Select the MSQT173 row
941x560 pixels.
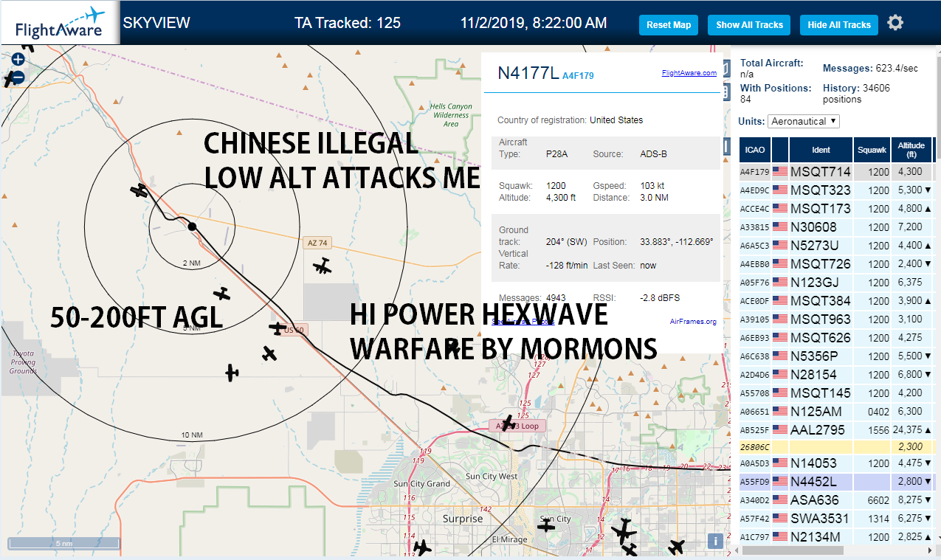click(836, 209)
